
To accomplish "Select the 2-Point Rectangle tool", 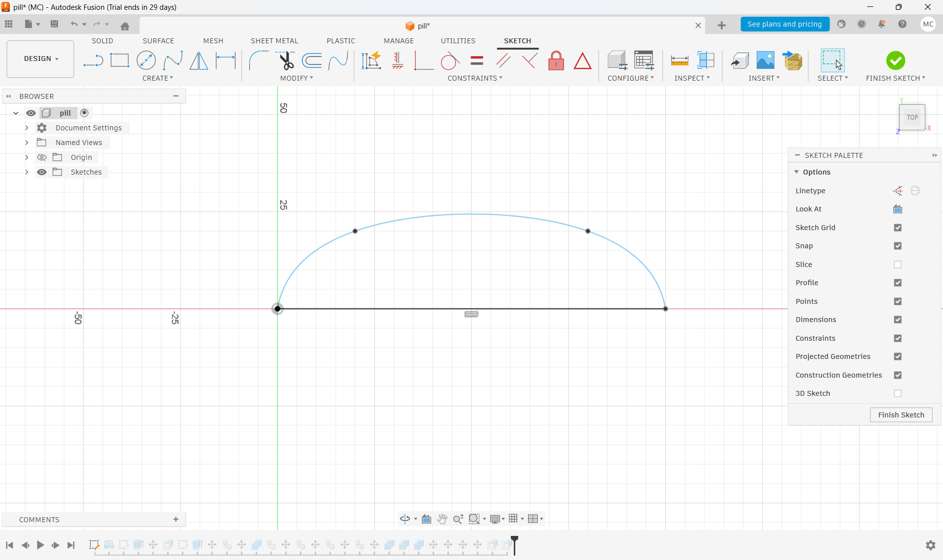I will pyautogui.click(x=119, y=60).
